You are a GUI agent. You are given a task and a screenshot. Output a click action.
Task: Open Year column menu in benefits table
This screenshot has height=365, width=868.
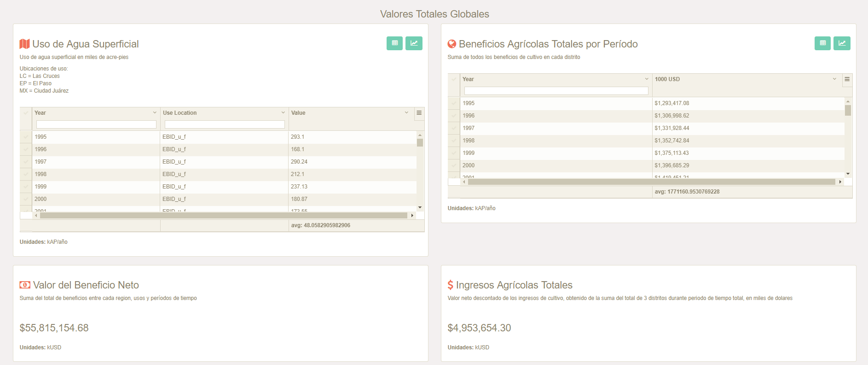[647, 79]
